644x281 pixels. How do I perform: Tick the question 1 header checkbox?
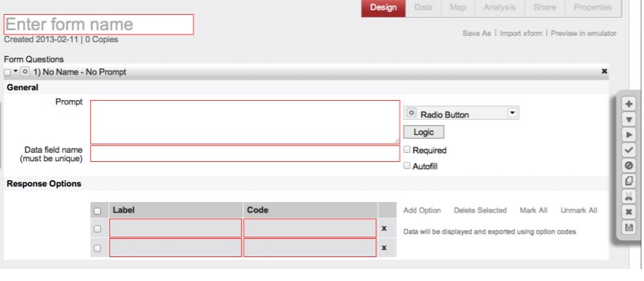click(7, 73)
